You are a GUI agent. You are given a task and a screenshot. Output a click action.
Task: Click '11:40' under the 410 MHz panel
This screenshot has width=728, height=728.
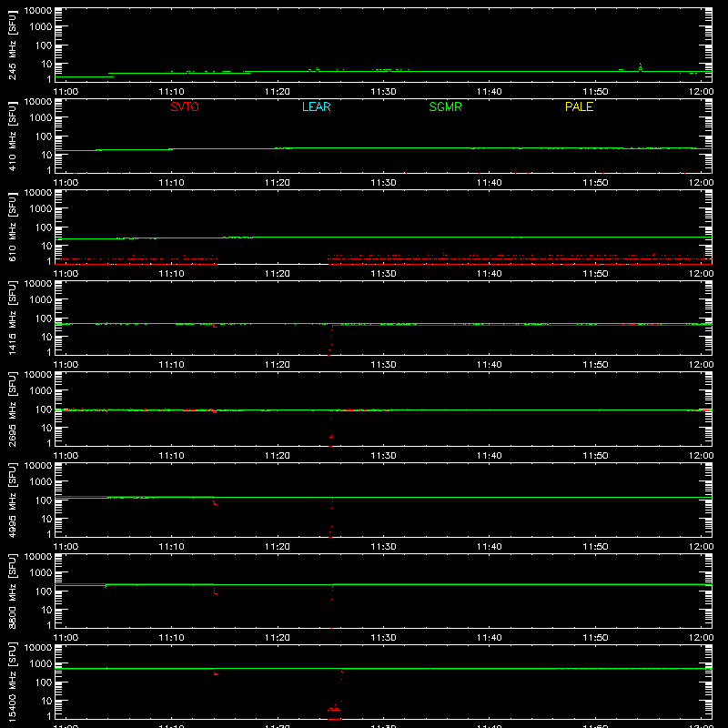click(490, 183)
